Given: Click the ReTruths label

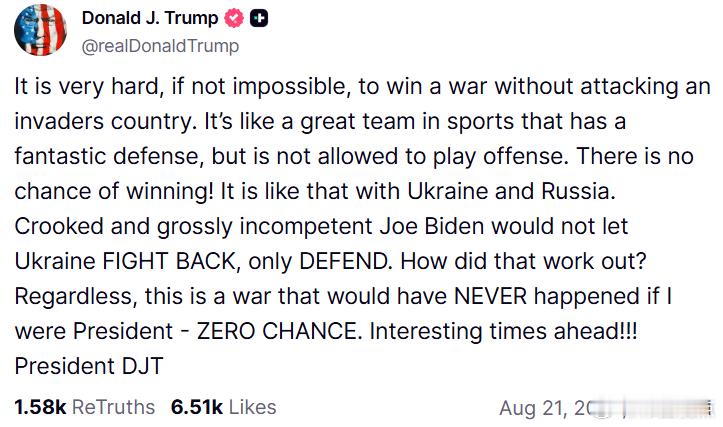Looking at the screenshot, I should 113,407.
